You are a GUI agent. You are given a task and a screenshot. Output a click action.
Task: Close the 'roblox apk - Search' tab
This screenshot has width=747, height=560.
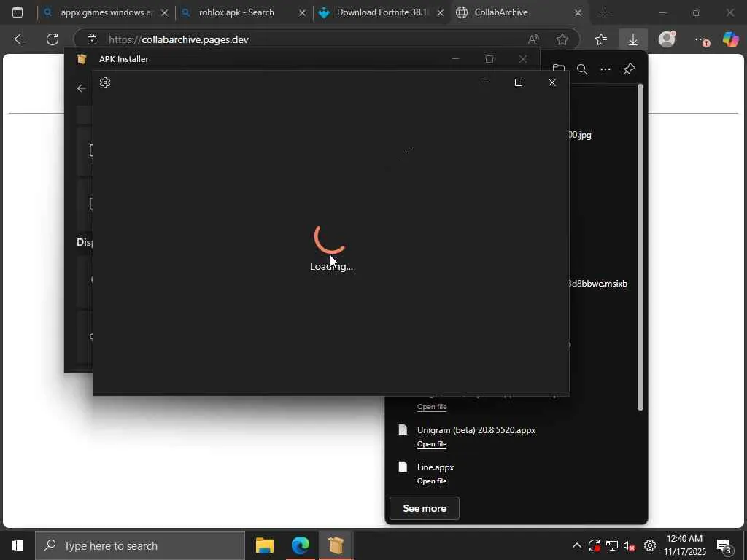coord(302,13)
